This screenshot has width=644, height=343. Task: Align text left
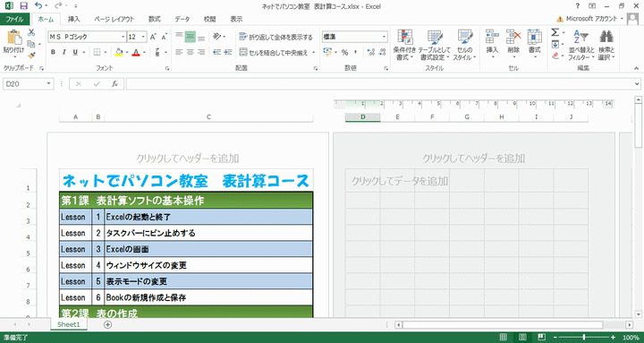pyautogui.click(x=179, y=52)
